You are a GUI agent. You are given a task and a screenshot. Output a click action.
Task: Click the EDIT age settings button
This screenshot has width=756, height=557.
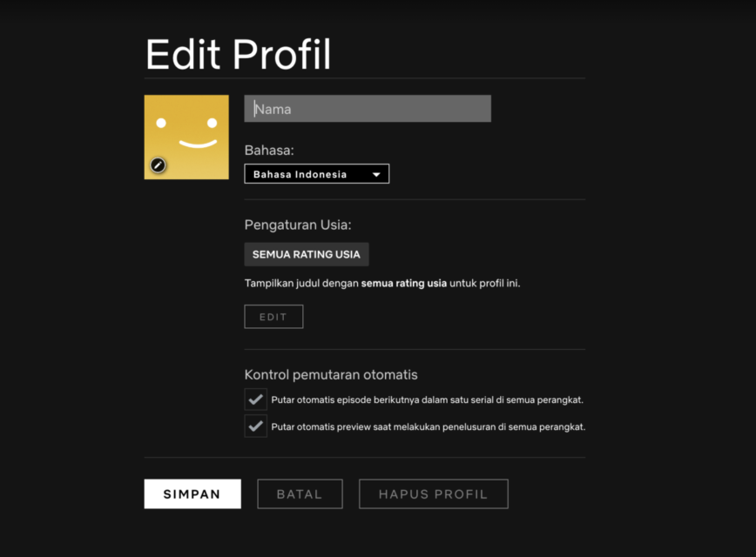(273, 317)
